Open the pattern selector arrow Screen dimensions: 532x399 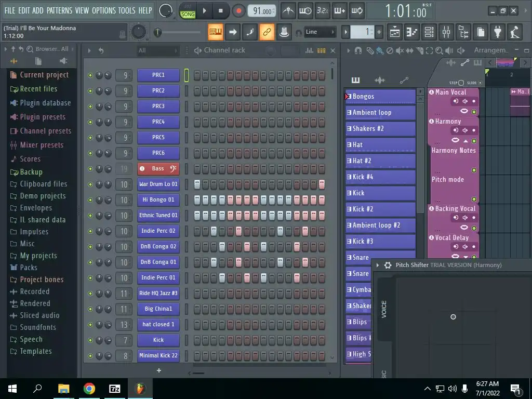(x=345, y=32)
